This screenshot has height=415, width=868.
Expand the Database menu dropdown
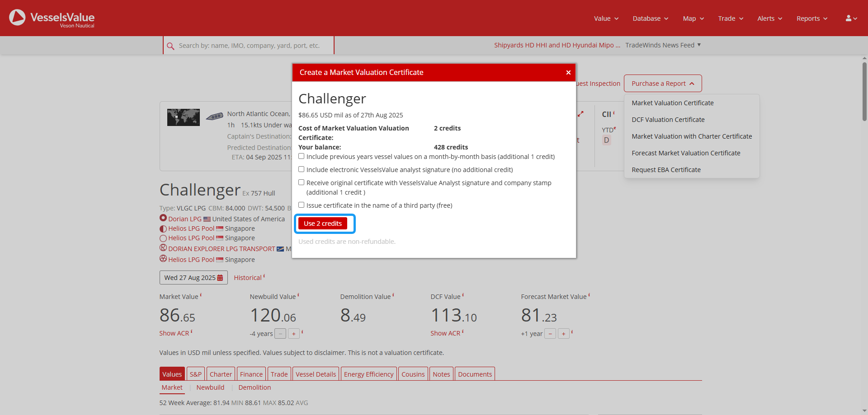coord(650,19)
